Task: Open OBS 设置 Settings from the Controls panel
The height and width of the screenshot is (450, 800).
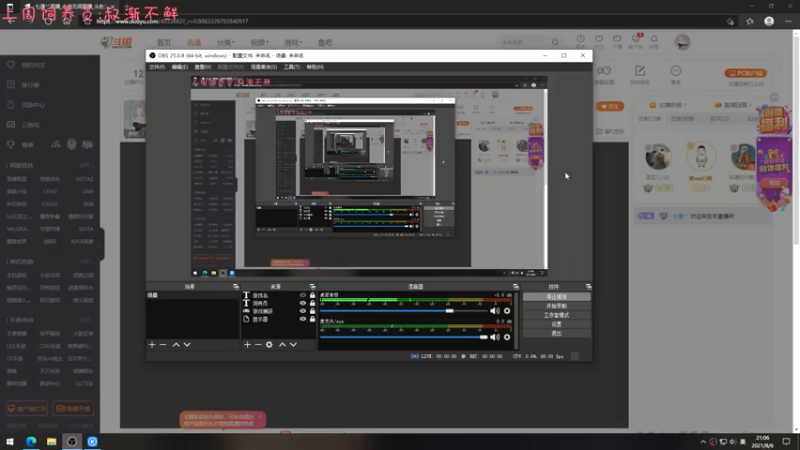Action: click(x=557, y=324)
